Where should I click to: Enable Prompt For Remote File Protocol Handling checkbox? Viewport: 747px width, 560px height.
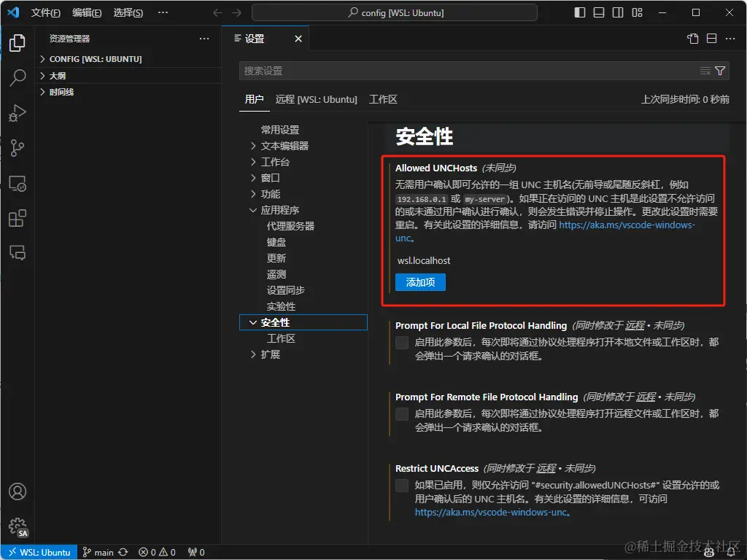point(402,414)
